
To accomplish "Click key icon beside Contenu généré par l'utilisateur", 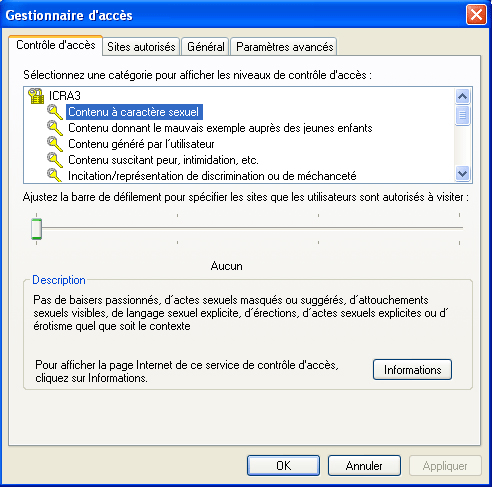I will [55, 144].
